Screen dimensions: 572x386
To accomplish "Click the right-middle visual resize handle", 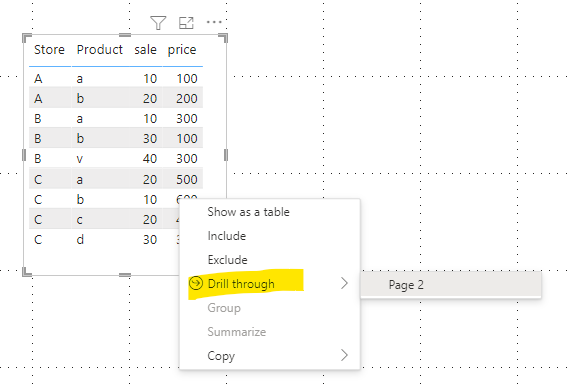I will [x=226, y=155].
